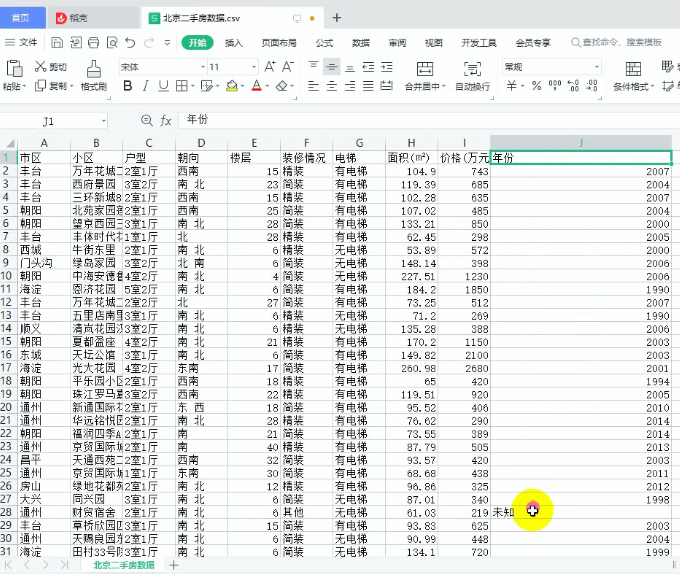Click the Redo arrow icon
This screenshot has height=574, width=680.
149,42
